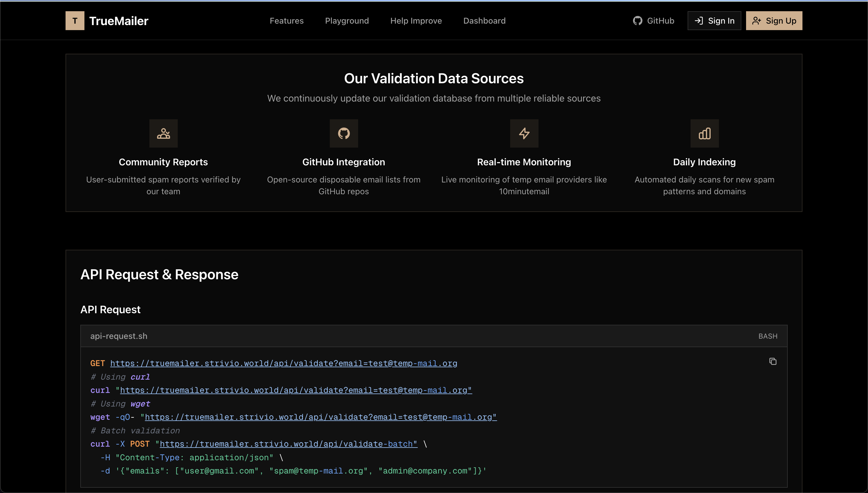This screenshot has height=493, width=868.
Task: Click the TrueMailer T logo icon
Action: pyautogui.click(x=75, y=21)
